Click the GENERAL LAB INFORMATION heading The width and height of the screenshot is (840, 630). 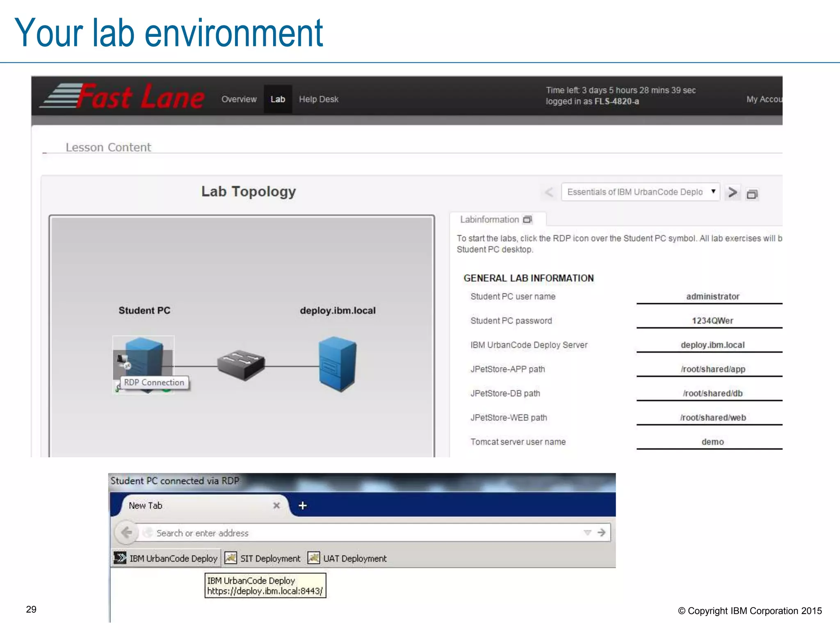point(528,278)
